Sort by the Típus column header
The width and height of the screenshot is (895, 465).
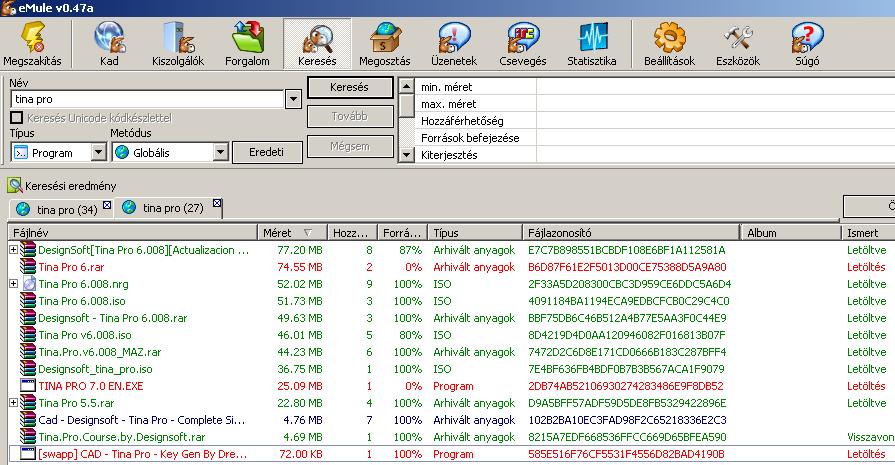coord(475,233)
